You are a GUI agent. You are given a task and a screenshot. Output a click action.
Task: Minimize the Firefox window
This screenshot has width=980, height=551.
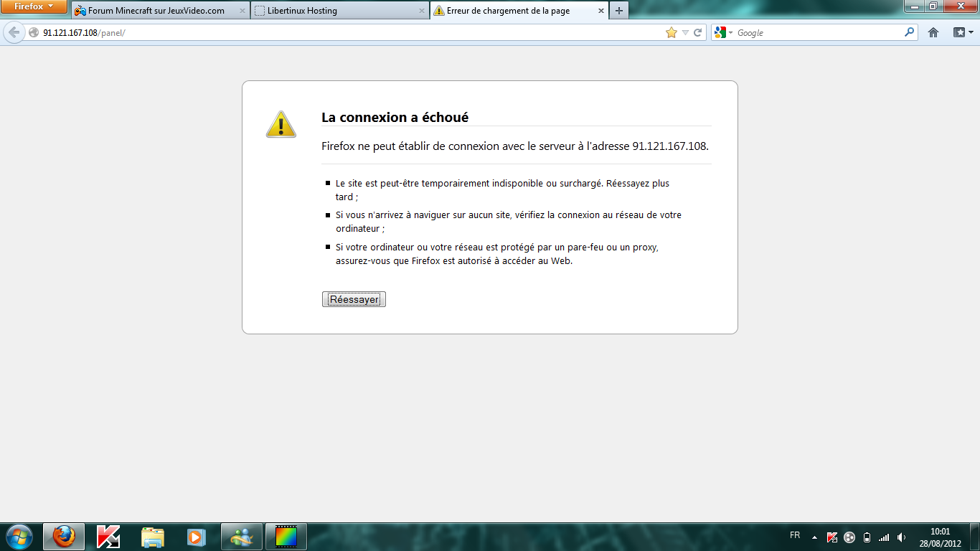(x=914, y=6)
